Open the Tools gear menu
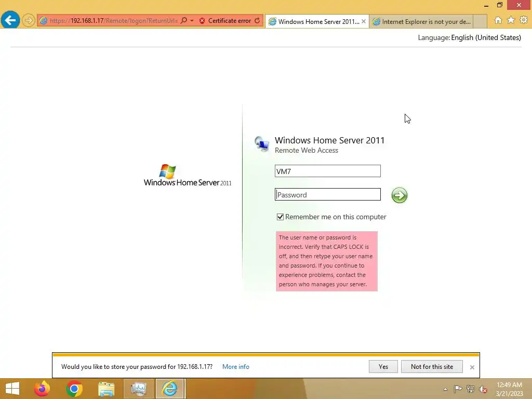 (524, 20)
